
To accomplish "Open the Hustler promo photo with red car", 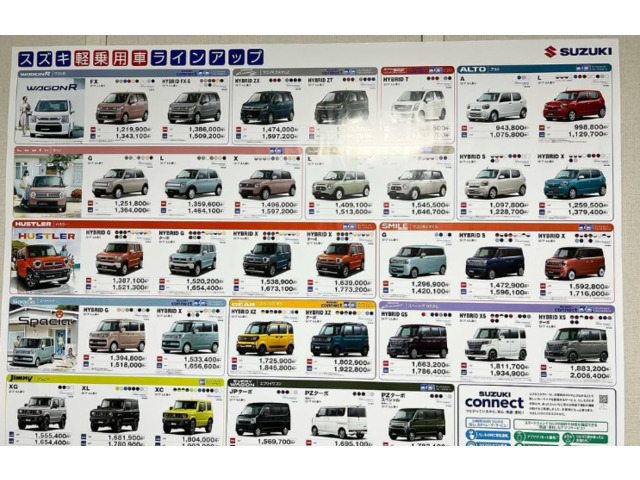I will (43, 258).
